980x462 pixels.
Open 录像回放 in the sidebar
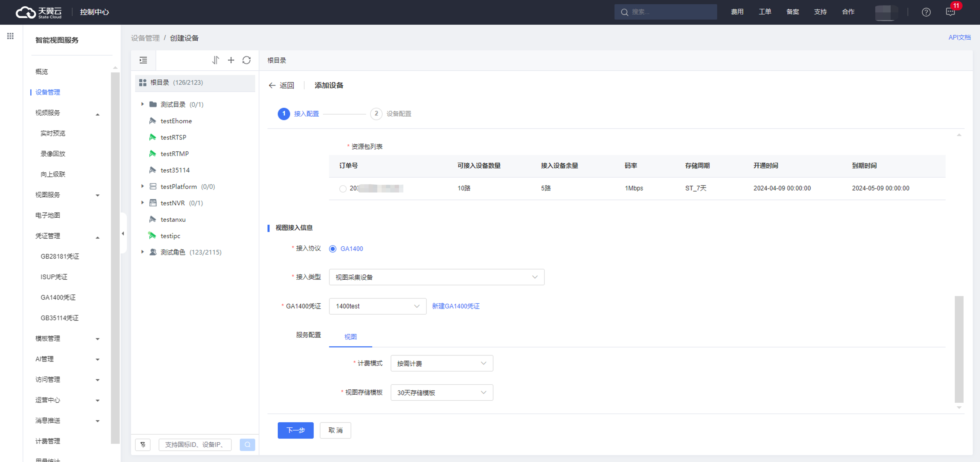[x=53, y=153]
